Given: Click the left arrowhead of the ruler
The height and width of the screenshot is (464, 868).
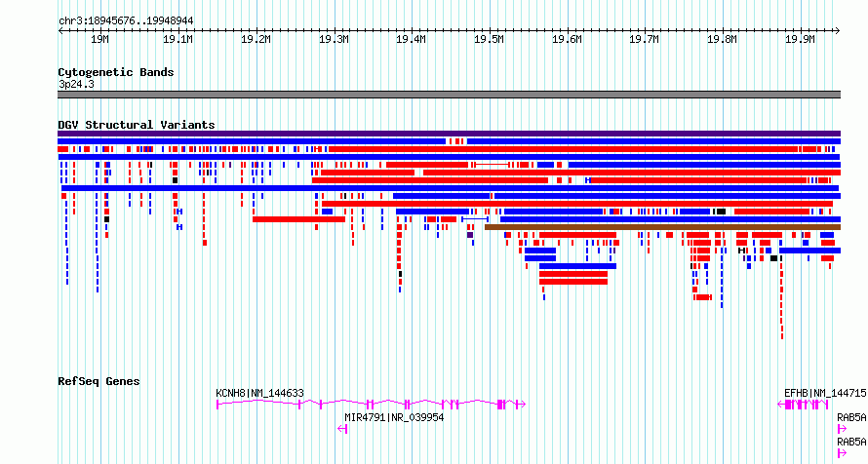Looking at the screenshot, I should tap(60, 31).
